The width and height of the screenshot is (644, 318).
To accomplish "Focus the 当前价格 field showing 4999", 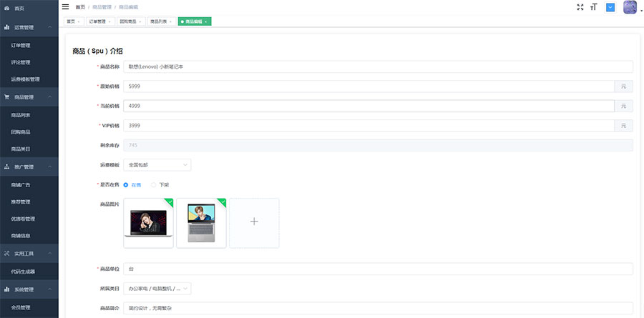I will (x=369, y=106).
